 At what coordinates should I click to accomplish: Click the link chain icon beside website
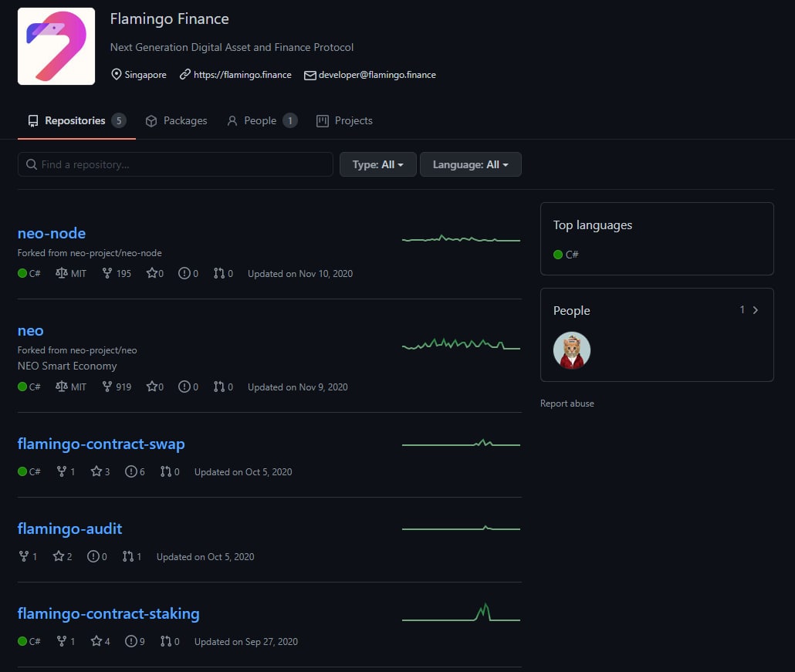[x=185, y=75]
